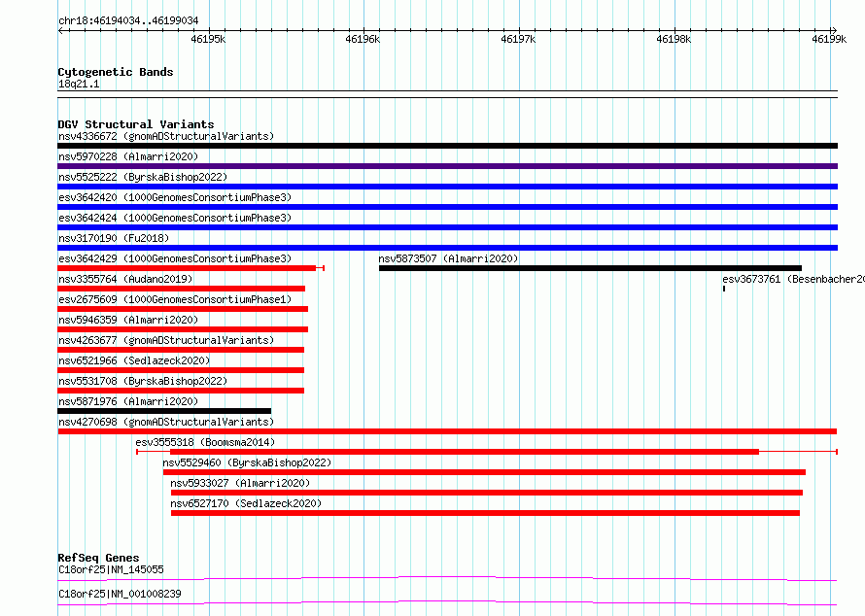Click the nsv5873507 (Almarri2020) label
This screenshot has width=865, height=616.
point(448,258)
